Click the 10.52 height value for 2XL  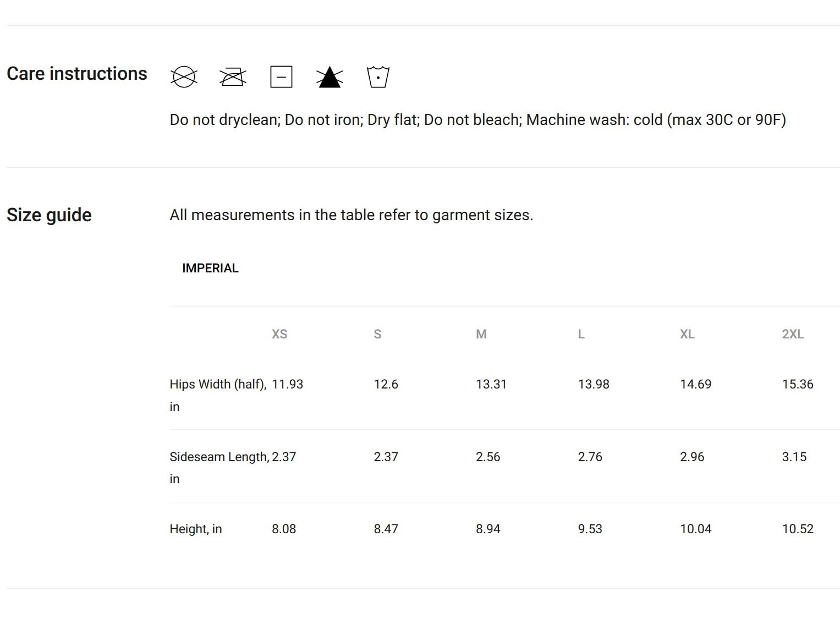(798, 529)
